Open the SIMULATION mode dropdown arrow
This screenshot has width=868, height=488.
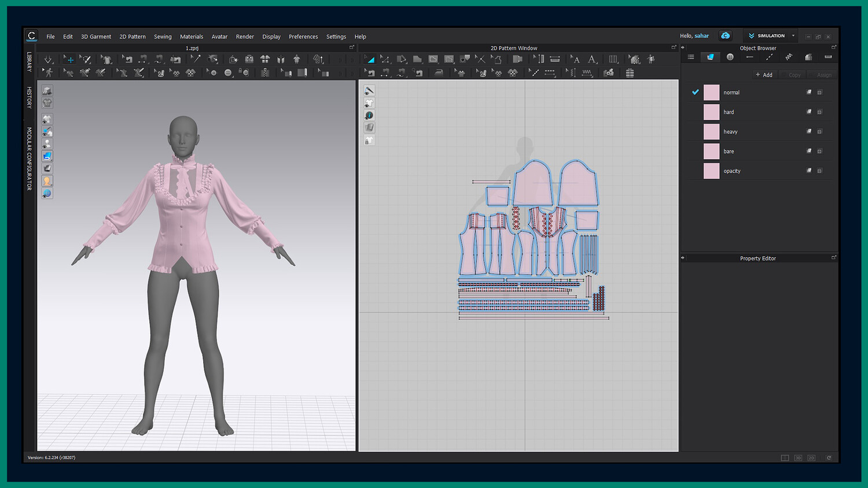tap(793, 36)
